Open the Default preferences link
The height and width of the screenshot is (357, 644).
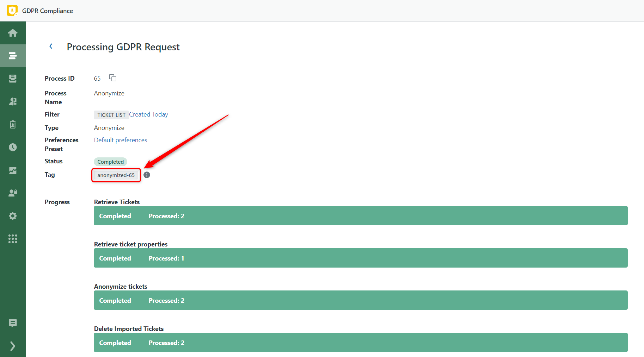coord(121,140)
